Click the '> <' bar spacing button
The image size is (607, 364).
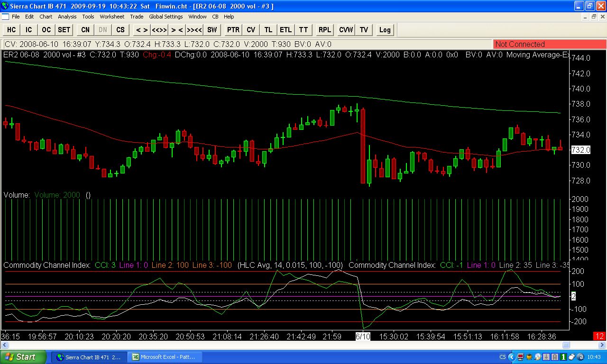tap(177, 30)
